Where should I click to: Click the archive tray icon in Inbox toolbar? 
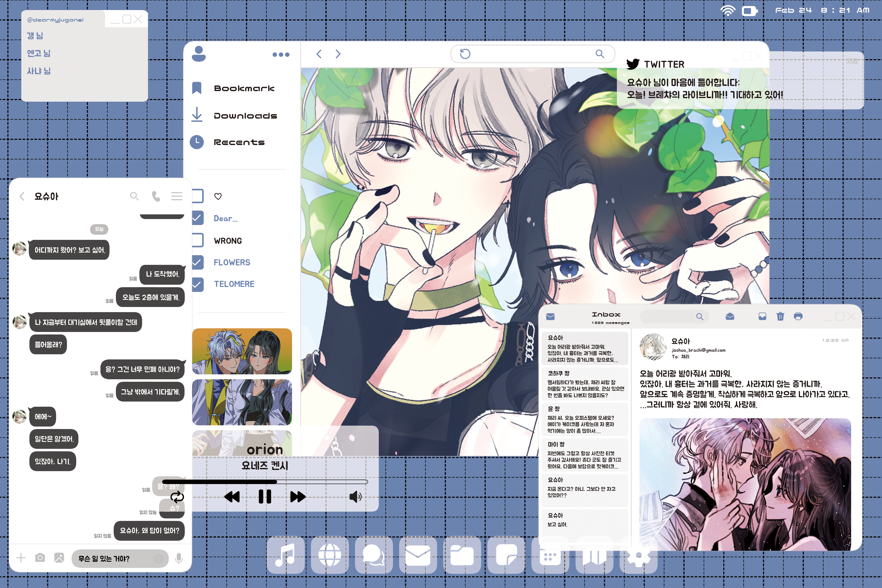pos(762,317)
